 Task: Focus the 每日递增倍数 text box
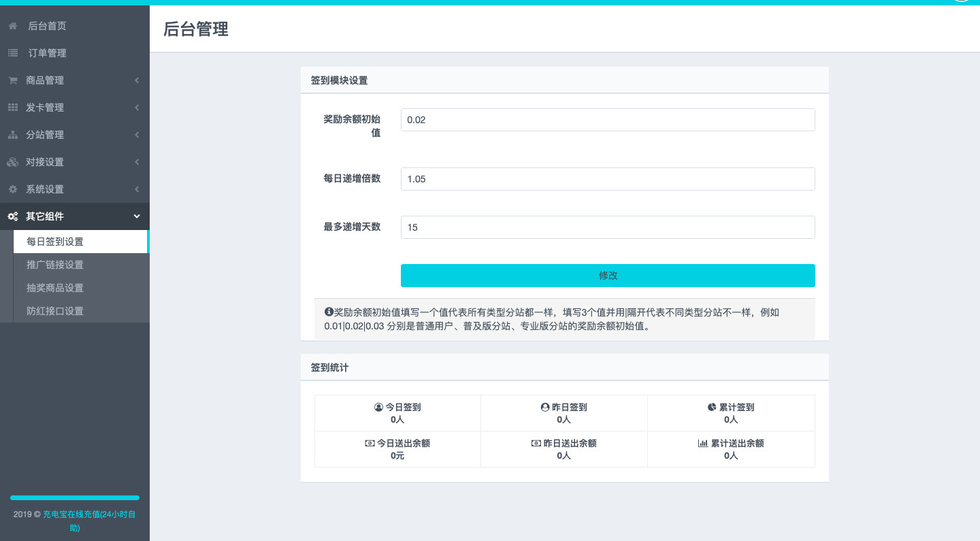[x=607, y=179]
